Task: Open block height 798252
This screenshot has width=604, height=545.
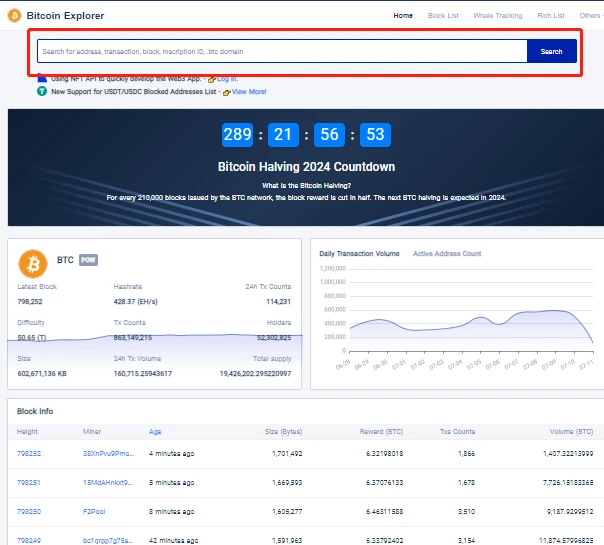Action: 29,453
